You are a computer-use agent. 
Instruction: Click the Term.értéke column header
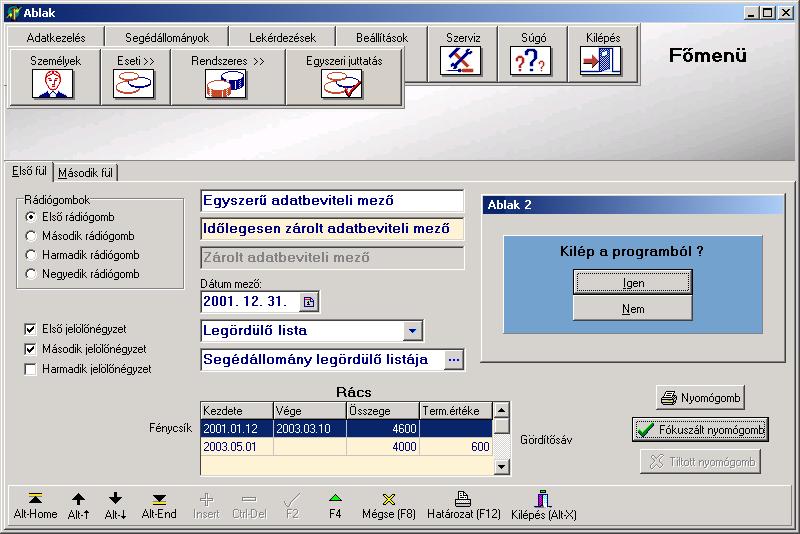coord(456,411)
